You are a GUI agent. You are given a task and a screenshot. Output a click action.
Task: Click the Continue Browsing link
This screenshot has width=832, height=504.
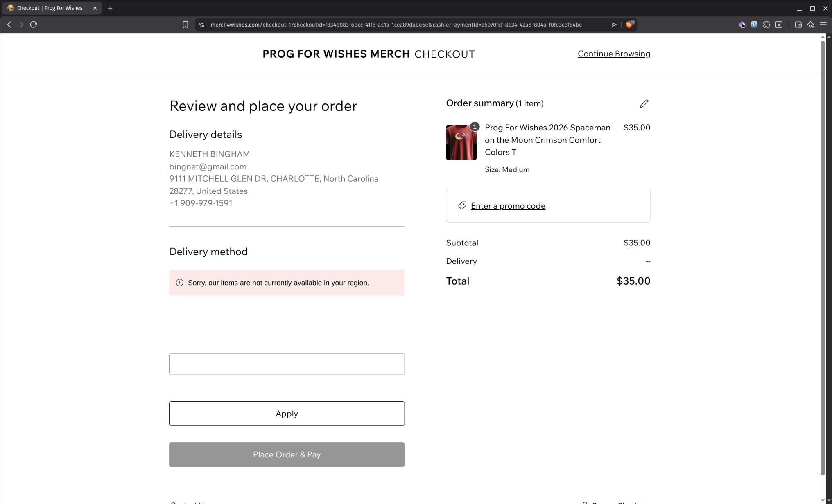[614, 54]
